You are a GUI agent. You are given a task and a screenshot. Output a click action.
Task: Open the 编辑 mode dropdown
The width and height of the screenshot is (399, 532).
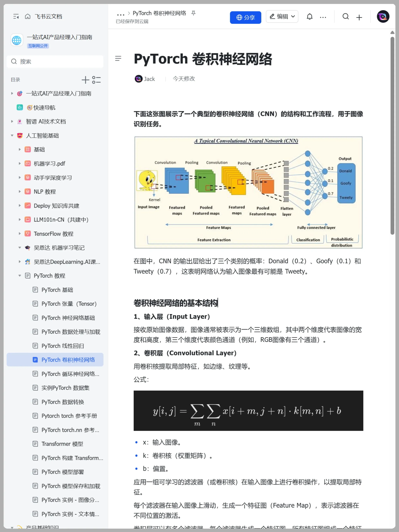[282, 17]
